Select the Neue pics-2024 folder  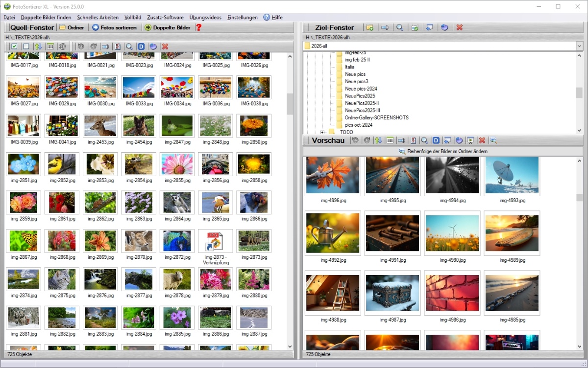[361, 89]
